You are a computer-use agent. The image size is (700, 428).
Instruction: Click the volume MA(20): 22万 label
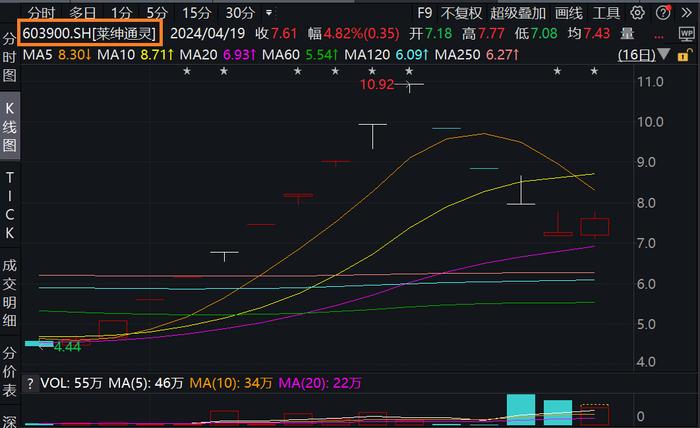(320, 383)
